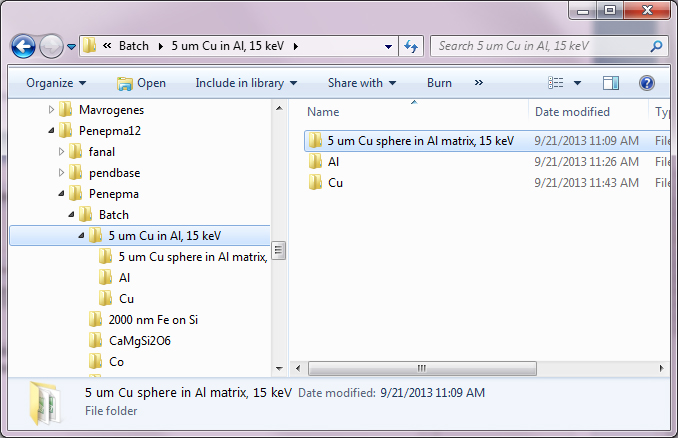Click the Forward navigation arrow button
Viewport: 678px width, 438px height.
51,46
